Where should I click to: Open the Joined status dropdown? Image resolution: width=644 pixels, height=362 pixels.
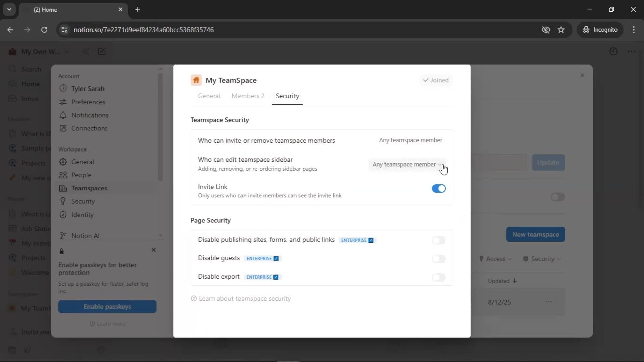click(x=436, y=80)
